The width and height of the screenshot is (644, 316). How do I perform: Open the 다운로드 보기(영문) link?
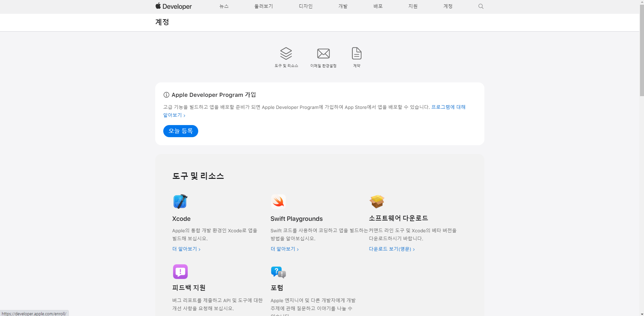392,249
